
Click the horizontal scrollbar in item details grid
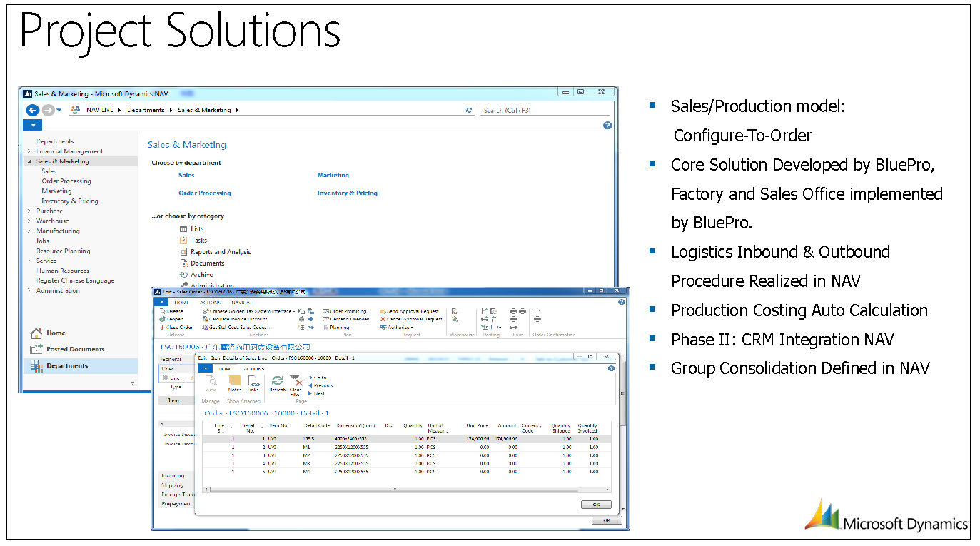click(394, 490)
